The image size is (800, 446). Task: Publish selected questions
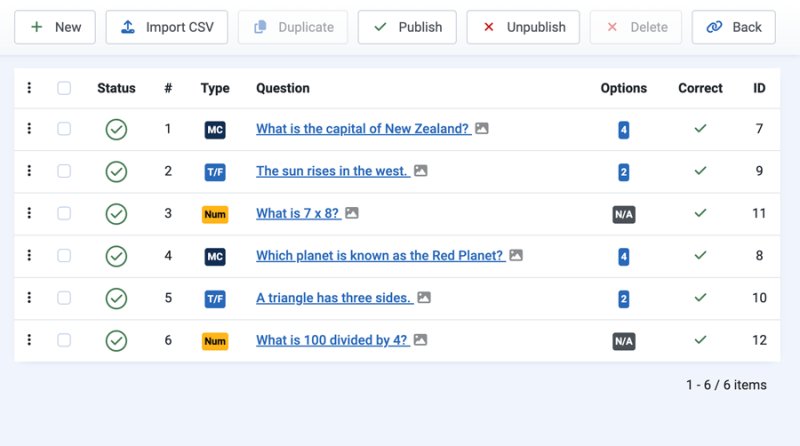407,27
